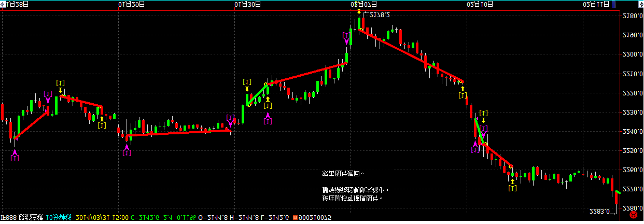Screen dimensions: 644x224
Task: Click the red trend line under the 01月29日 consolidation
Action: (x=179, y=133)
